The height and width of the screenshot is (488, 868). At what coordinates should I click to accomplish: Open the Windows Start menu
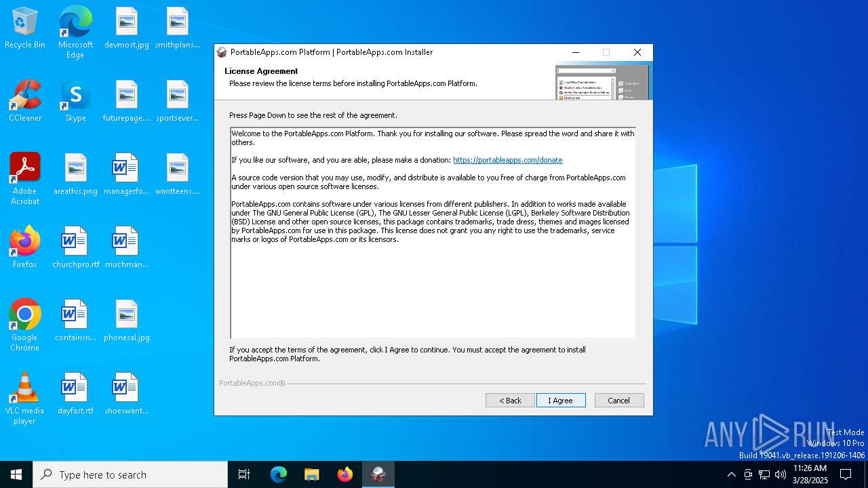(16, 474)
